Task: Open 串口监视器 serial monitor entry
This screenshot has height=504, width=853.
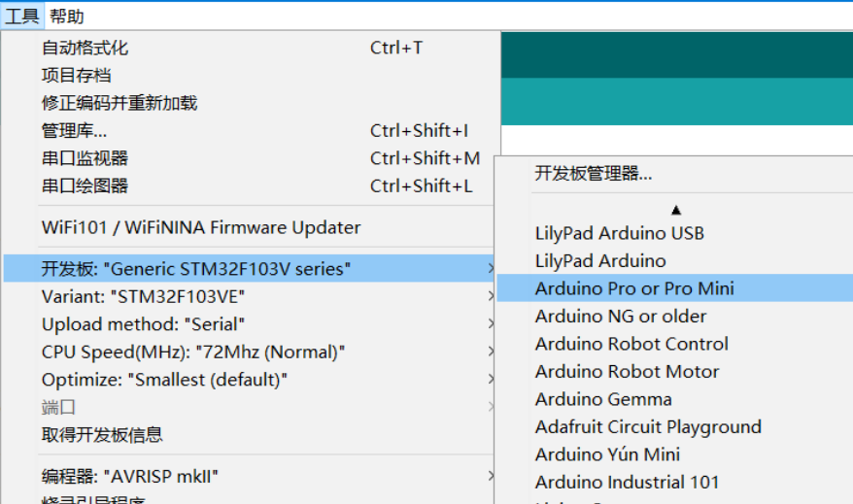Action: point(249,158)
